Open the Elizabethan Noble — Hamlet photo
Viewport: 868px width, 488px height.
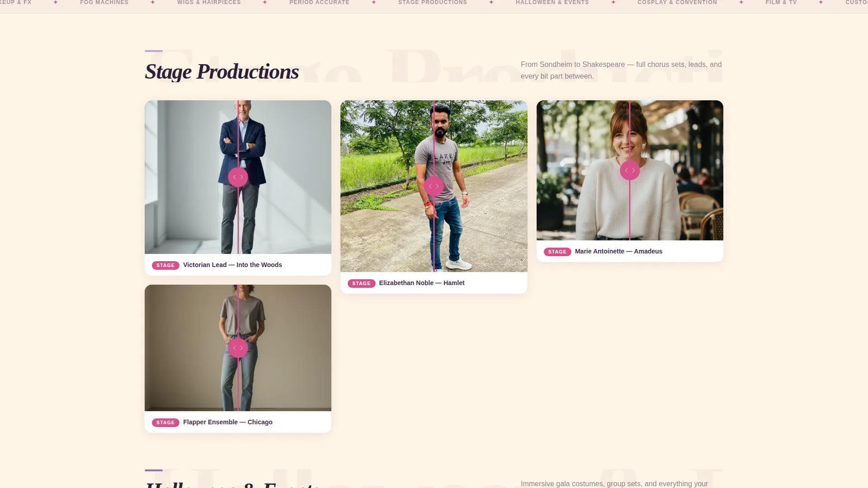coord(434,186)
